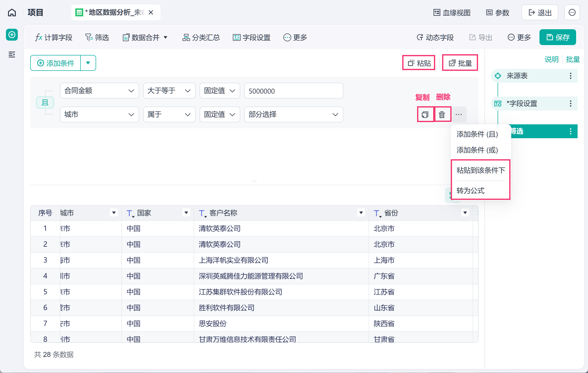Open the top-right round more-options icon
Image resolution: width=588 pixels, height=373 pixels.
click(572, 12)
